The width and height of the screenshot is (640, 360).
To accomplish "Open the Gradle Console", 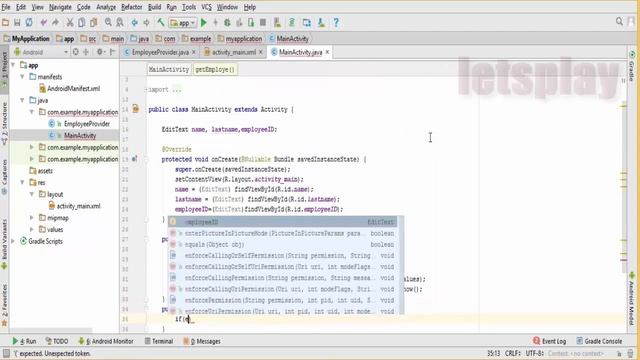I will coord(599,341).
